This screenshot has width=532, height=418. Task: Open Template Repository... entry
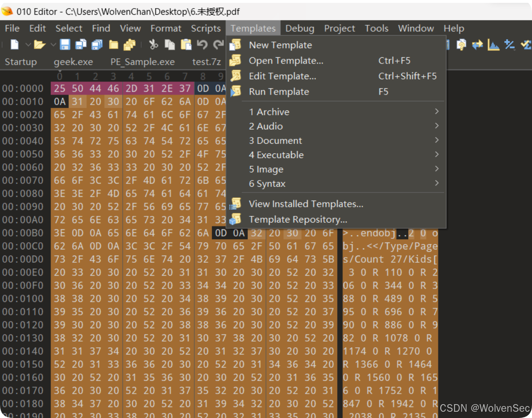pos(336,220)
